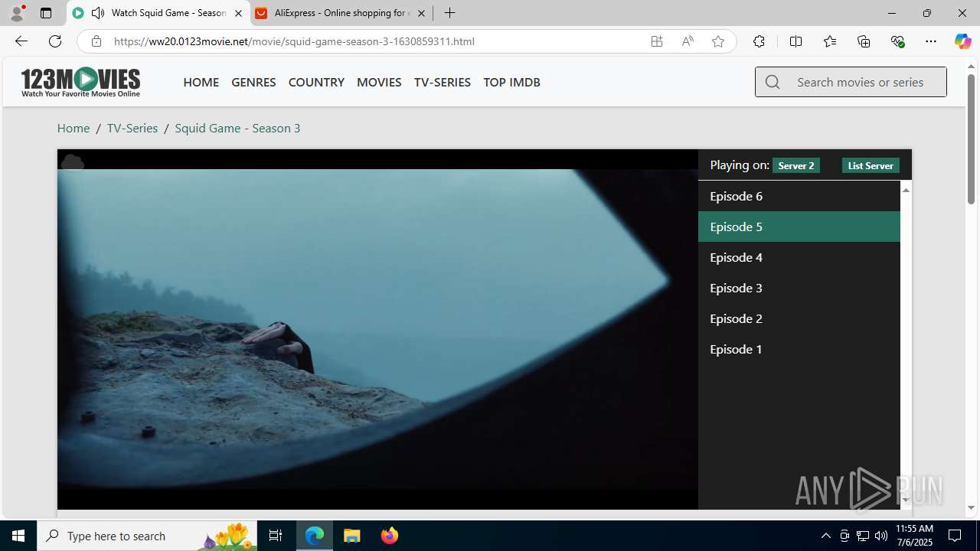Screen dimensions: 980x551
Task: Click the page scrollbar down arrow
Action: point(971,508)
